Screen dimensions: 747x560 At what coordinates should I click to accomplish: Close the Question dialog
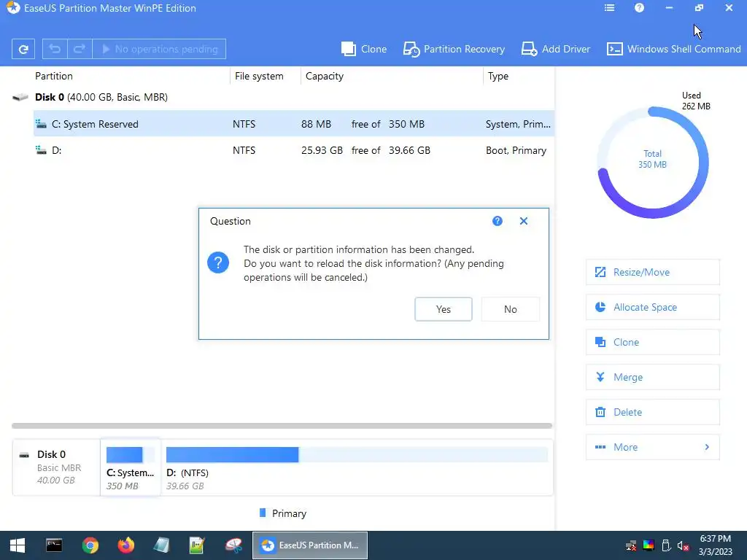click(x=524, y=221)
